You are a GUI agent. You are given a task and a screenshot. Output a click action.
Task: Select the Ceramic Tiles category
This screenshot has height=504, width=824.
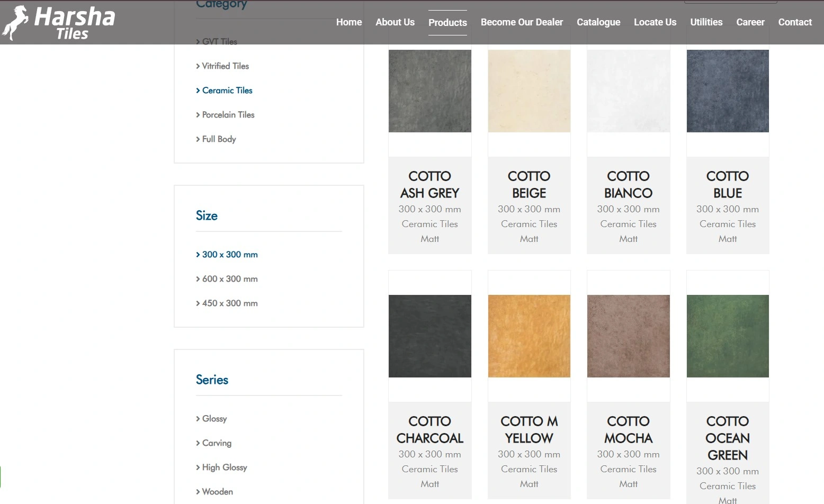coord(224,91)
